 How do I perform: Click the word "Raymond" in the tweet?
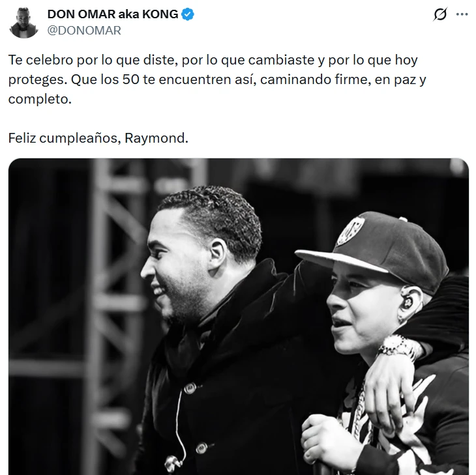tap(155, 138)
